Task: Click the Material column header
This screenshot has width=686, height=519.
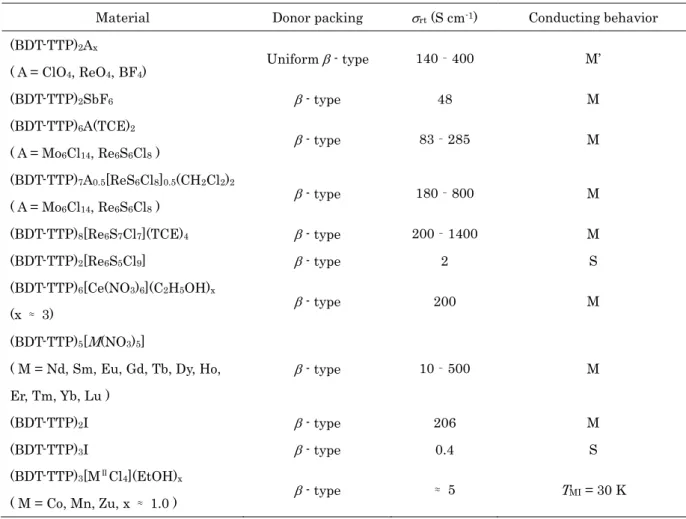Action: 122,18
